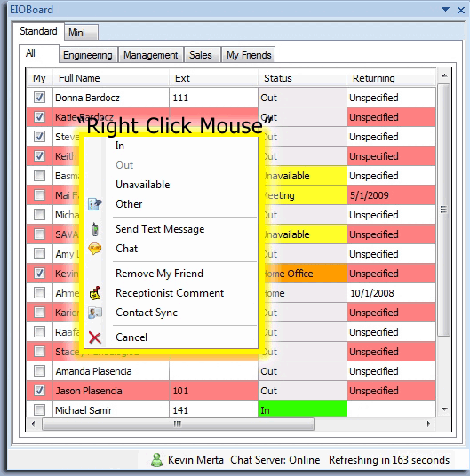Click the mobile phone icon beside Send Text Message
The height and width of the screenshot is (476, 470).
tap(95, 229)
